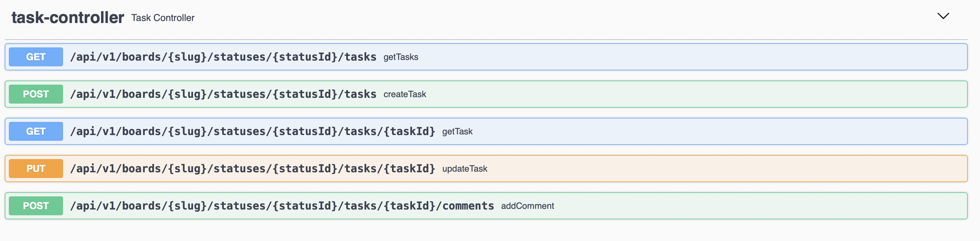Image resolution: width=980 pixels, height=241 pixels.
Task: Click the getTask operation label
Action: coord(457,131)
